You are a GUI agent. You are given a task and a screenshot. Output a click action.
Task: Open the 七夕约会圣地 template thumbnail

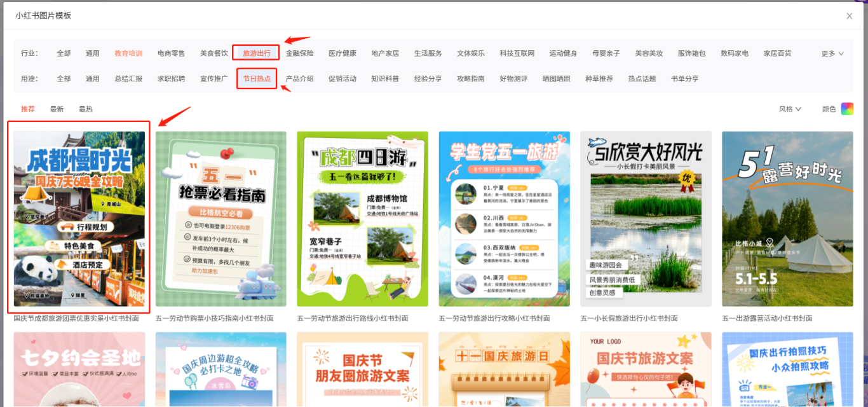point(79,369)
